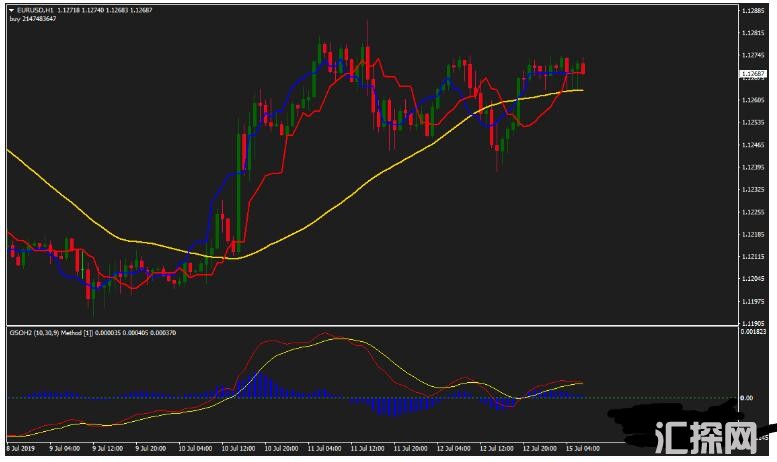Click time axis label "11 Jul 12:00"
The height and width of the screenshot is (462, 777).
(x=368, y=448)
